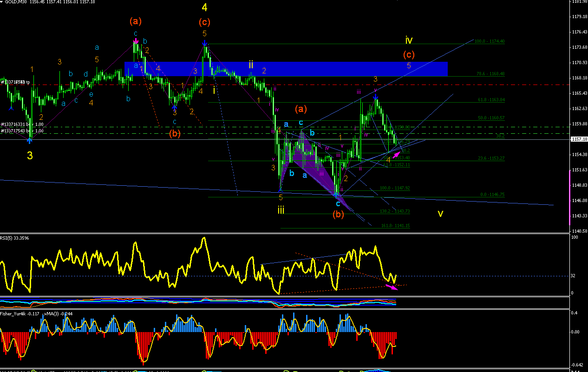Click the yellow v wave label
588x372 pixels.
click(440, 214)
